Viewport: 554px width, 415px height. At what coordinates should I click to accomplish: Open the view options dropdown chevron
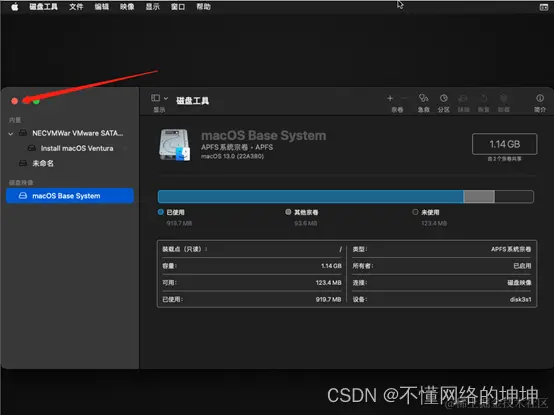[x=166, y=98]
